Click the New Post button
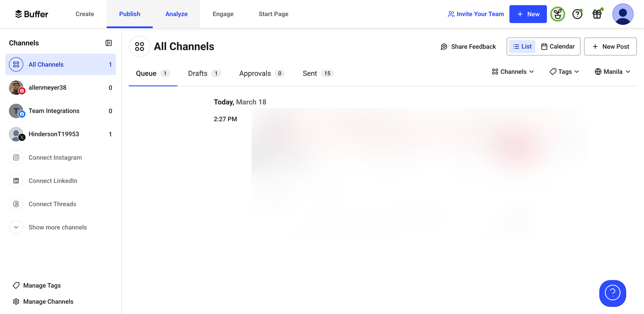Screen dimensions: 644x314 pos(610,47)
